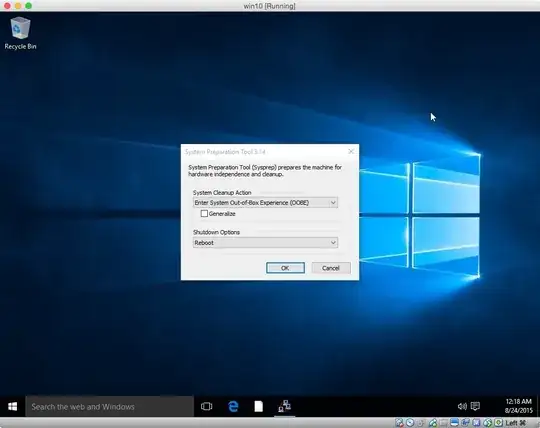Expand the System Cleanup Action dropdown

click(x=265, y=202)
